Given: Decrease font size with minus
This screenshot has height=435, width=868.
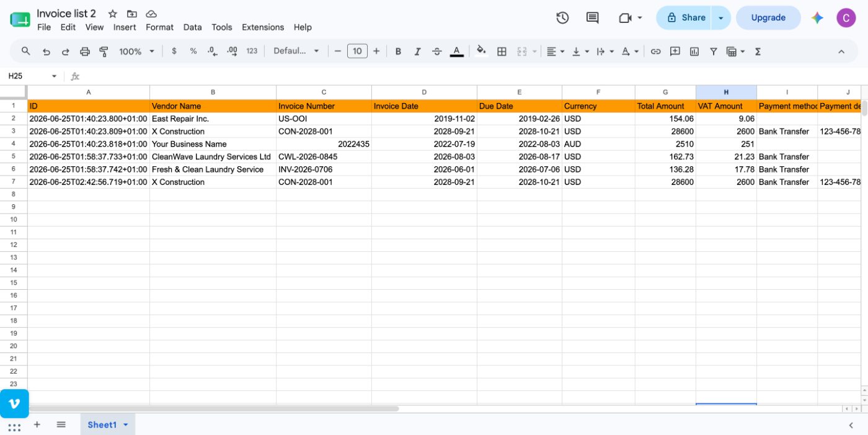Looking at the screenshot, I should point(338,52).
